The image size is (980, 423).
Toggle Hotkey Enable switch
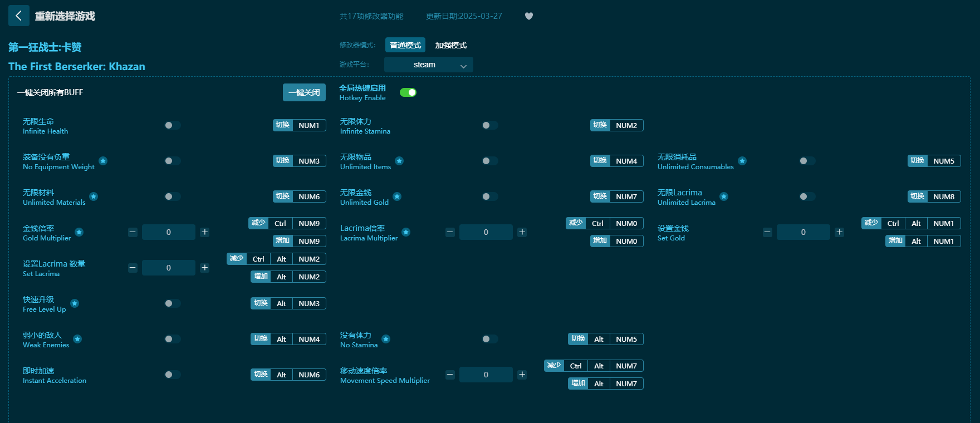(408, 92)
